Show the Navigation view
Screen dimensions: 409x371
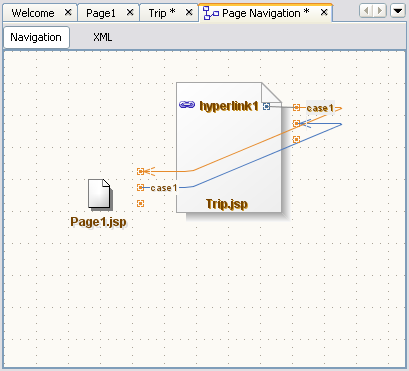pos(36,37)
